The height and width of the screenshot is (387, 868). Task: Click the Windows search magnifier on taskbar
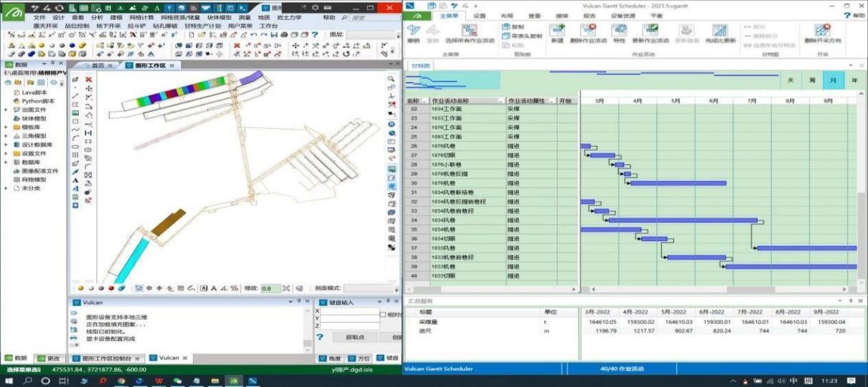(28, 381)
